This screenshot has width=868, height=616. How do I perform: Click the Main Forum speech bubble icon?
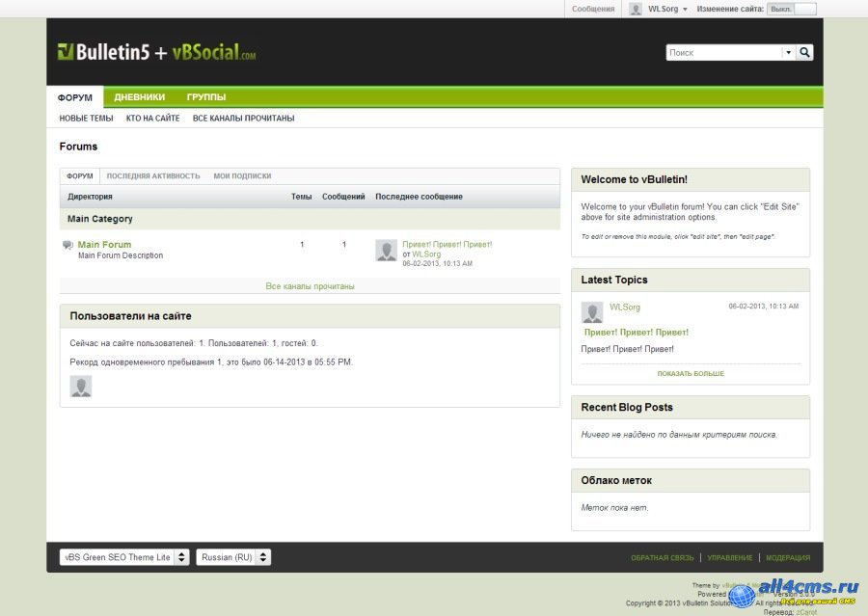68,246
